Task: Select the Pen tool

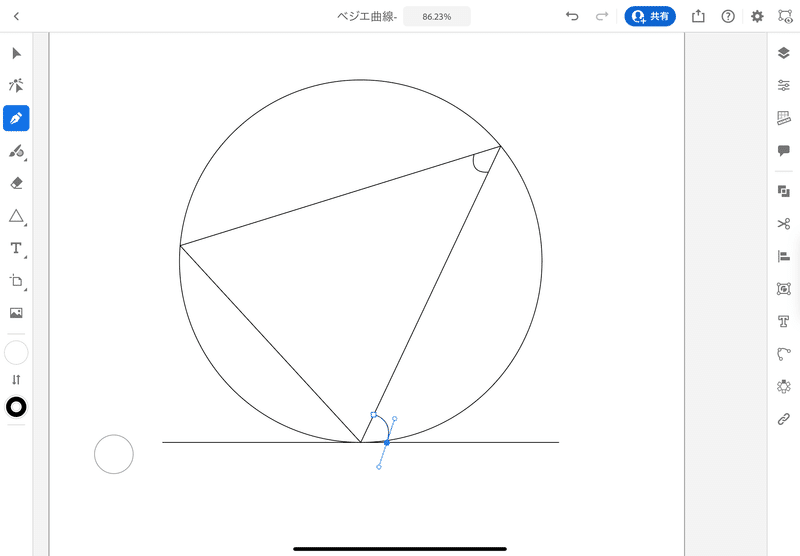Action: (16, 118)
